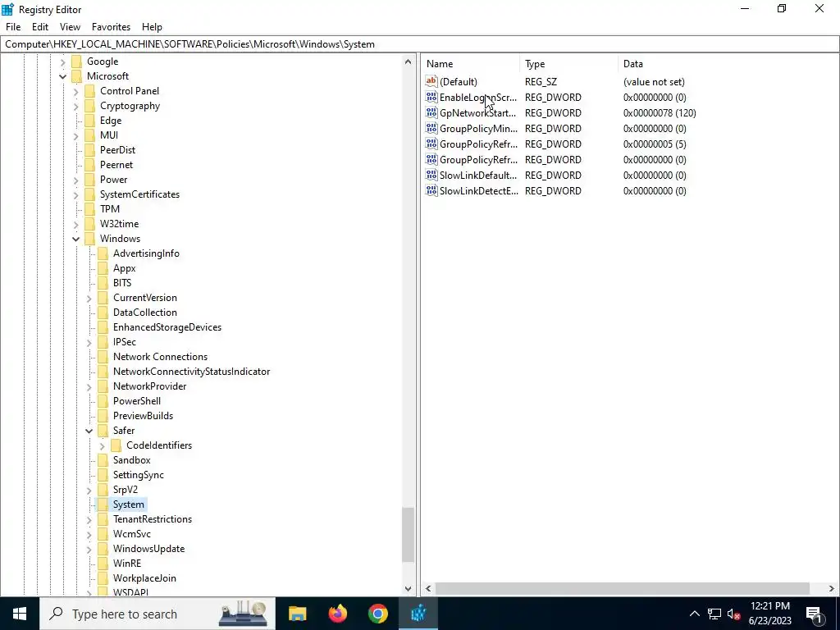Image resolution: width=840 pixels, height=630 pixels.
Task: Click the taskbar search box
Action: (x=157, y=614)
